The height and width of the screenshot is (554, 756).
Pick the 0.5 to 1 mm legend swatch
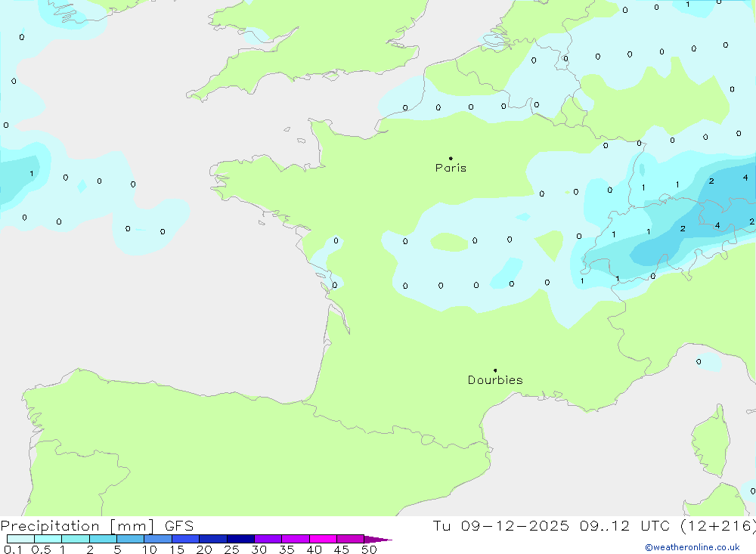[x=48, y=539]
